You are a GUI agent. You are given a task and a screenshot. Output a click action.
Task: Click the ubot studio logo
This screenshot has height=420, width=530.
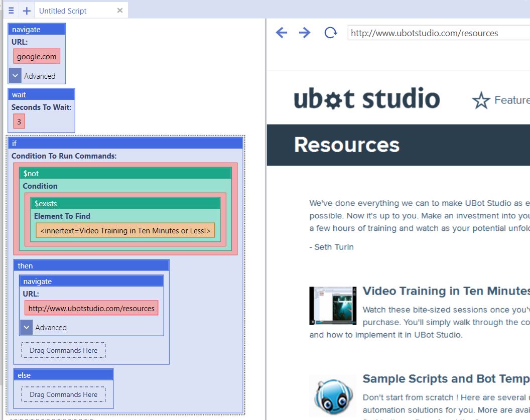point(367,98)
